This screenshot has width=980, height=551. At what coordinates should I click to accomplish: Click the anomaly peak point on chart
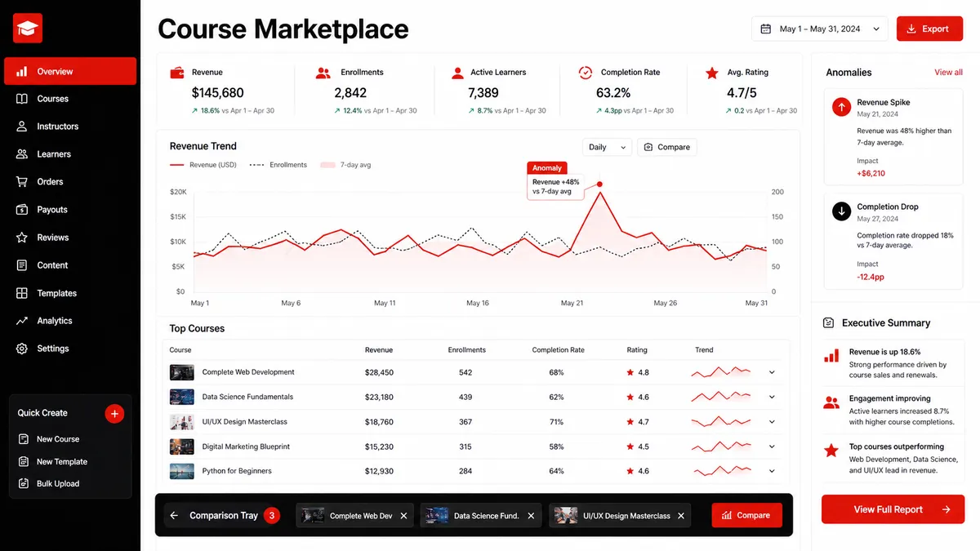tap(600, 184)
